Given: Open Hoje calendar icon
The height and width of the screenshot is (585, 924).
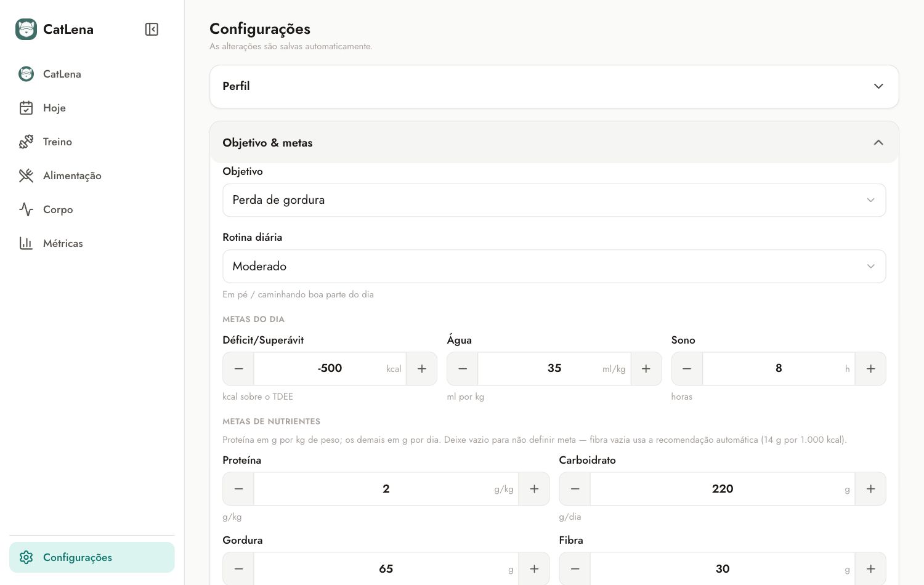Looking at the screenshot, I should (26, 108).
